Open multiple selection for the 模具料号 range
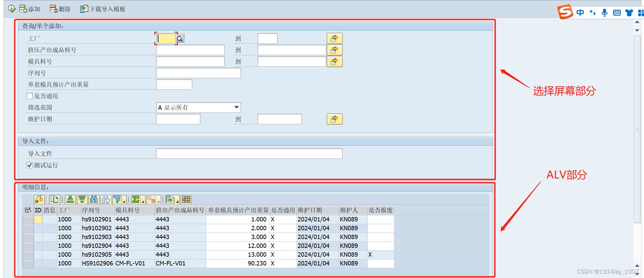644x278 pixels. pos(335,61)
